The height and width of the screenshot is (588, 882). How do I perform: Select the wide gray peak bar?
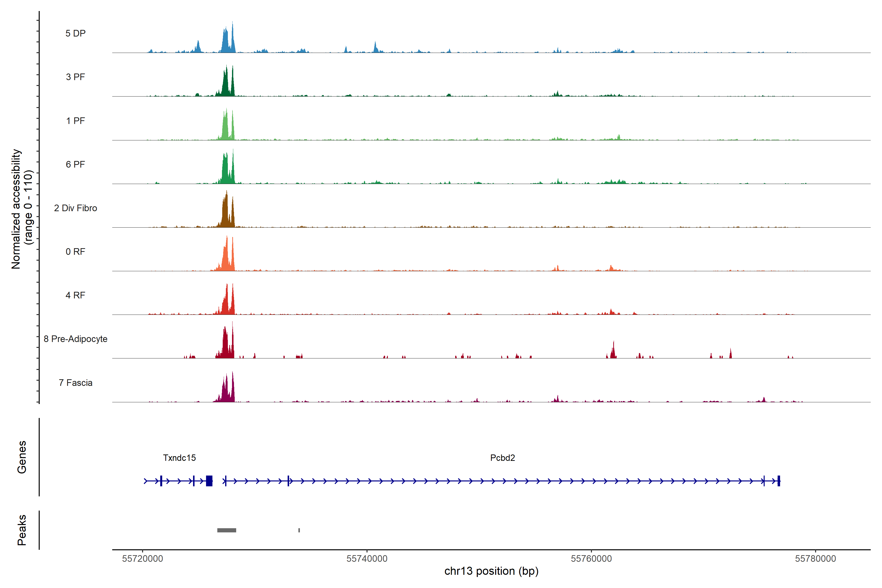tap(226, 530)
